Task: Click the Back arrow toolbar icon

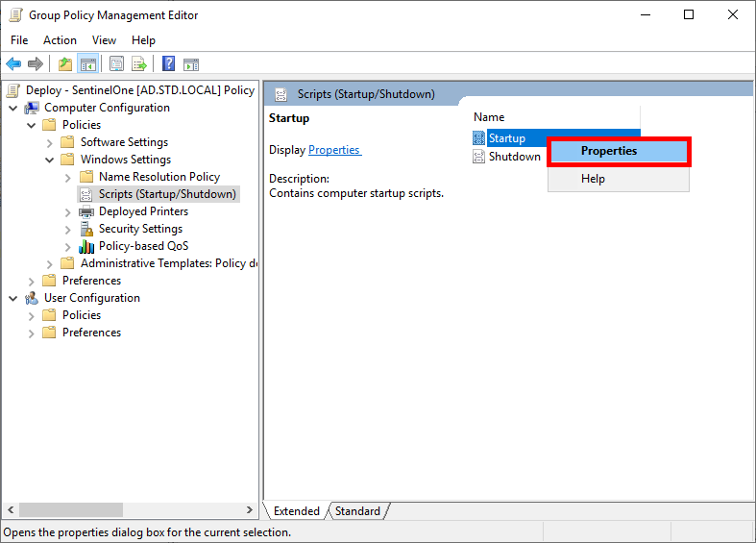Action: (x=13, y=64)
